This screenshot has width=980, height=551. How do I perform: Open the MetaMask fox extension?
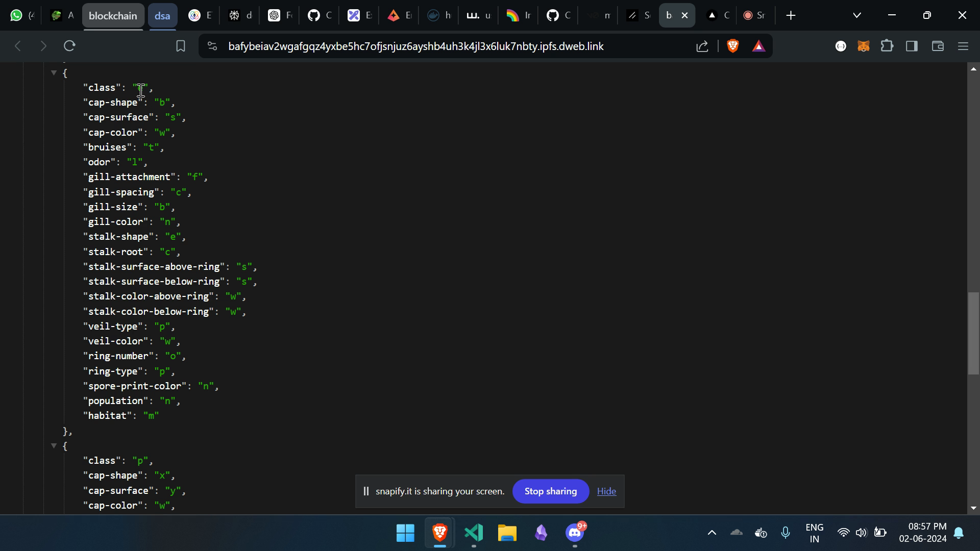click(864, 46)
